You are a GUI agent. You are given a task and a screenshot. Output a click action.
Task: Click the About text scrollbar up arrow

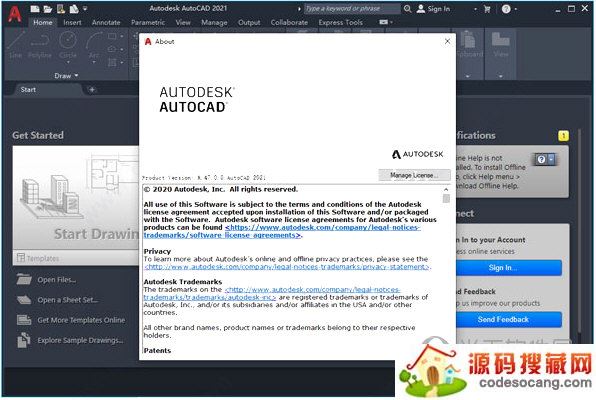coord(446,189)
